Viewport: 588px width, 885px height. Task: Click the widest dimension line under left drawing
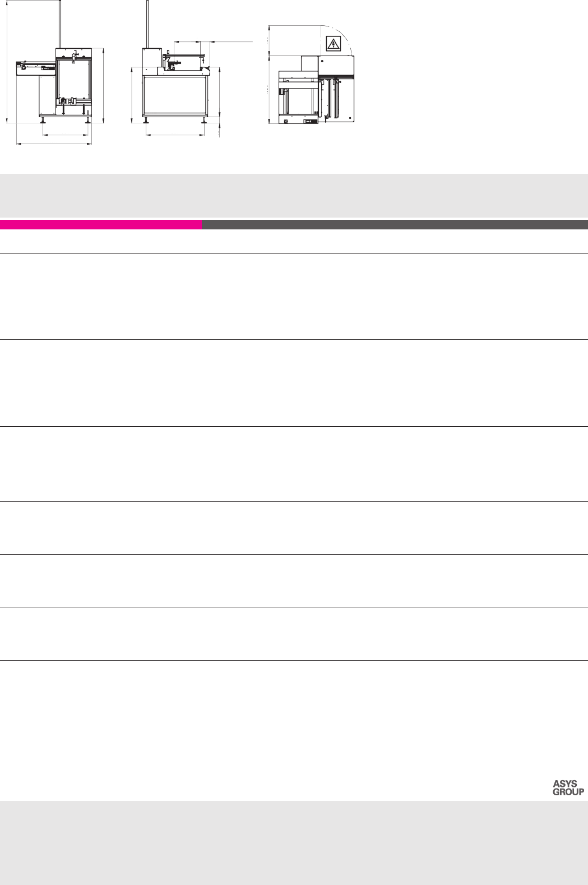tap(54, 144)
